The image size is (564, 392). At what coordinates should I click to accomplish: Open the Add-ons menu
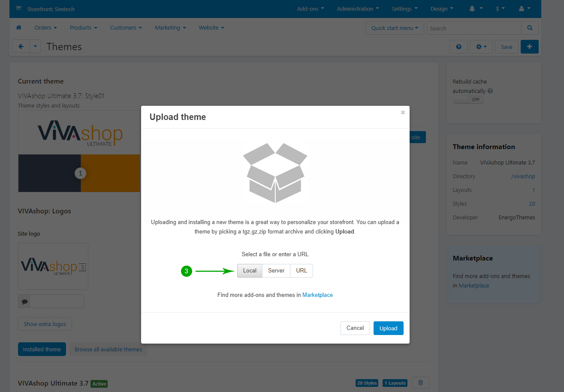[311, 9]
